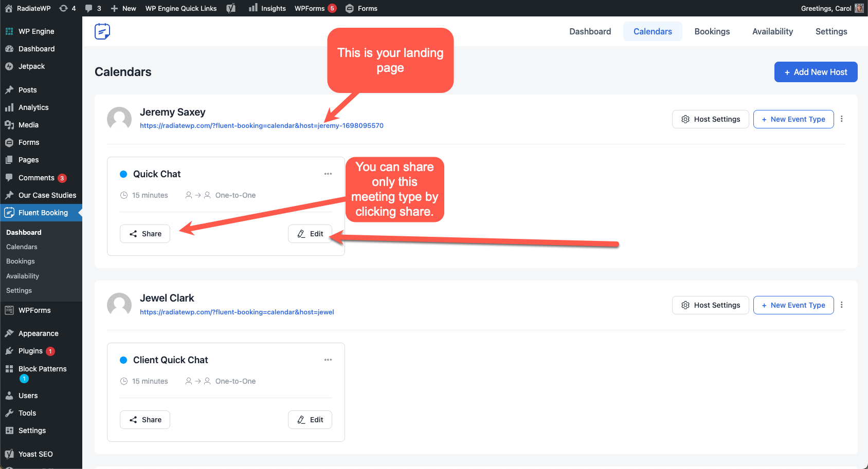Viewport: 868px width, 469px height.
Task: Open the Availability top tab
Action: coord(772,31)
